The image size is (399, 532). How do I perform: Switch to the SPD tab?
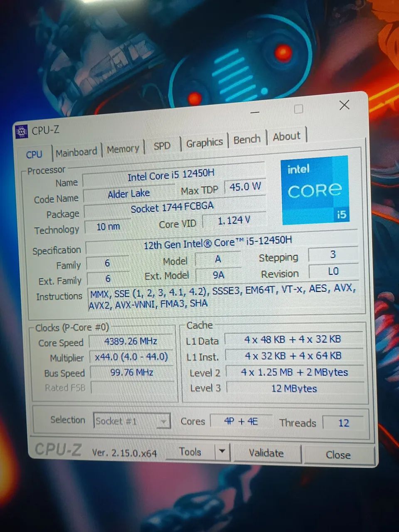(x=162, y=146)
